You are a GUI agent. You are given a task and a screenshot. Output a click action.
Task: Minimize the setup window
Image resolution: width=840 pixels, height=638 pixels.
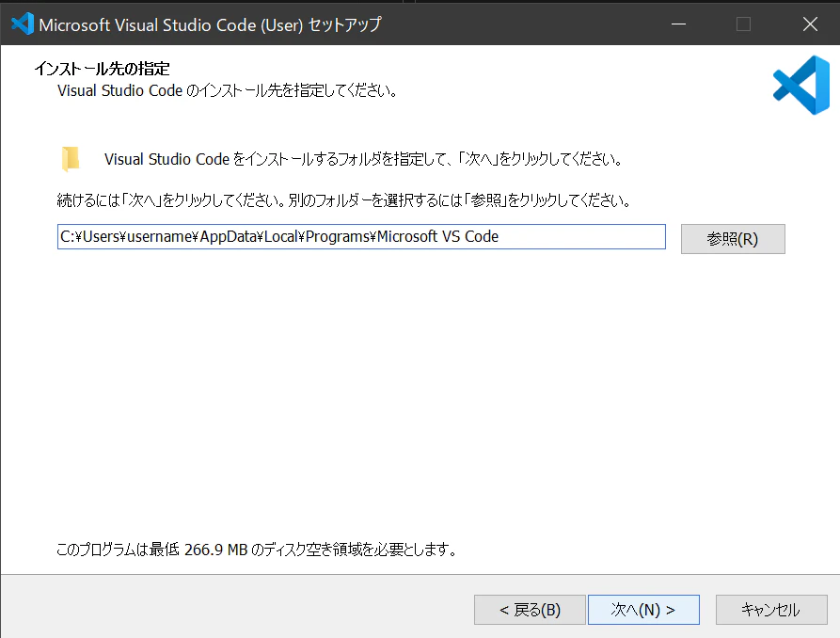click(x=679, y=24)
